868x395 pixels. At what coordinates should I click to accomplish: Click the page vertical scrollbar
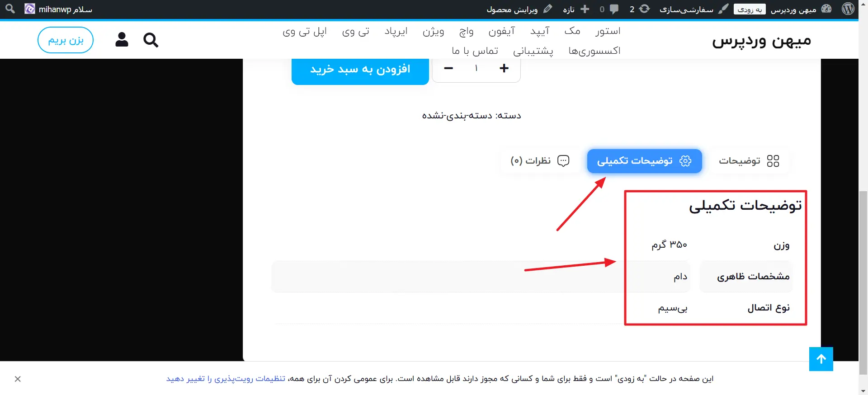[863, 283]
